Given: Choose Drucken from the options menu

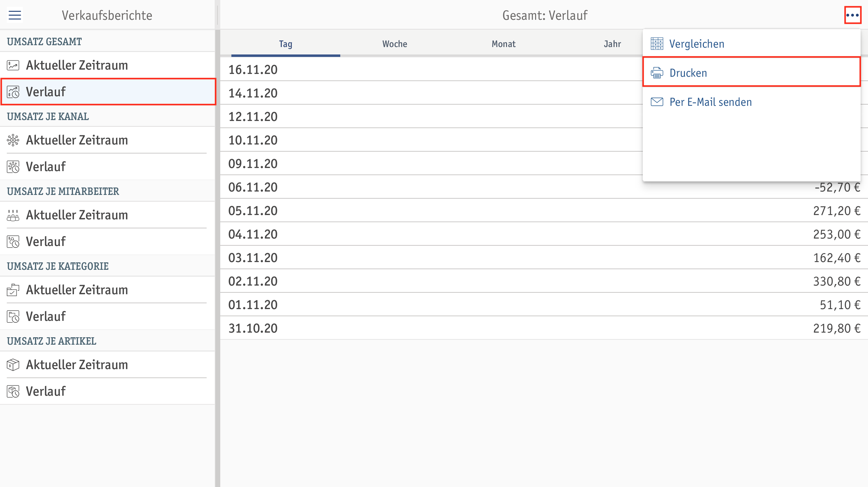Looking at the screenshot, I should click(x=751, y=72).
